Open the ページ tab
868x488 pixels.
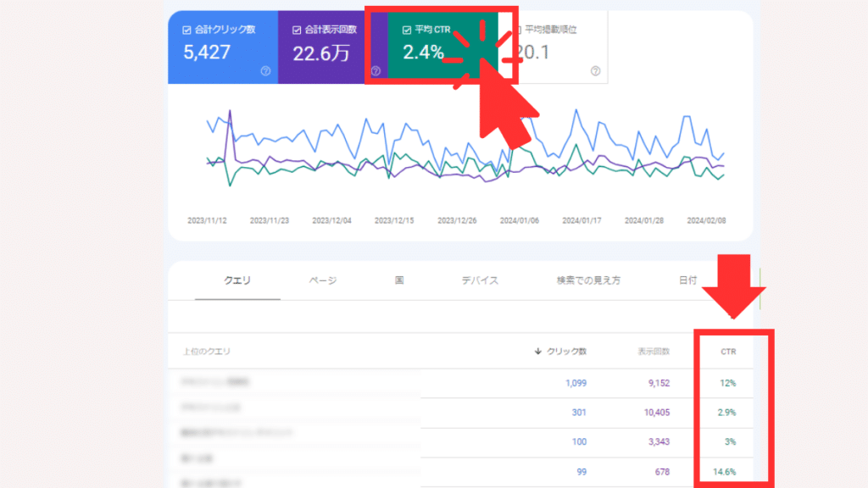321,280
